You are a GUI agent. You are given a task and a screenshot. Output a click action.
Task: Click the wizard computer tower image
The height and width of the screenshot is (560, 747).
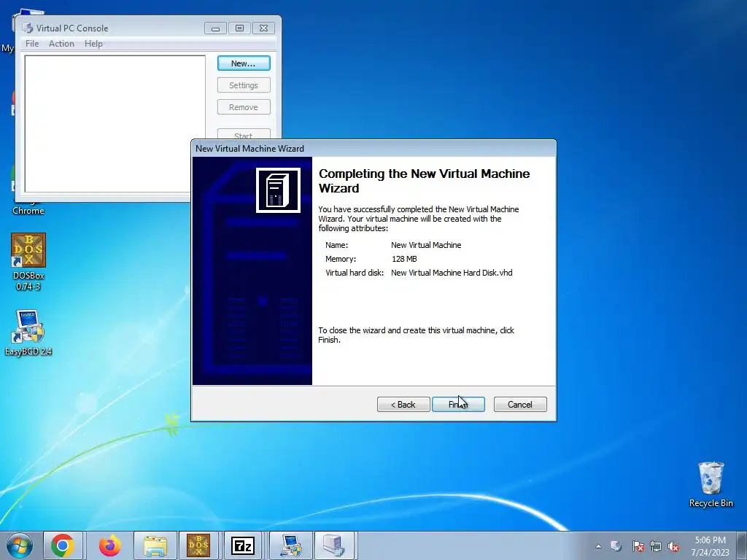click(x=278, y=190)
